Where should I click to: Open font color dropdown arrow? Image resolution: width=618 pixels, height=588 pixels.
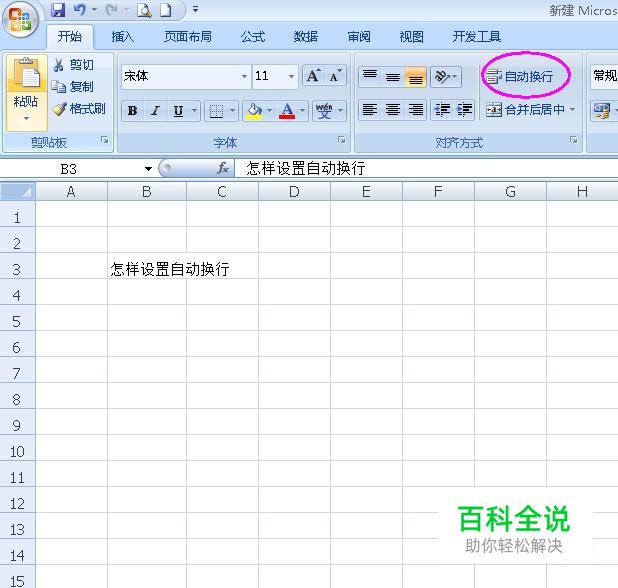[303, 111]
